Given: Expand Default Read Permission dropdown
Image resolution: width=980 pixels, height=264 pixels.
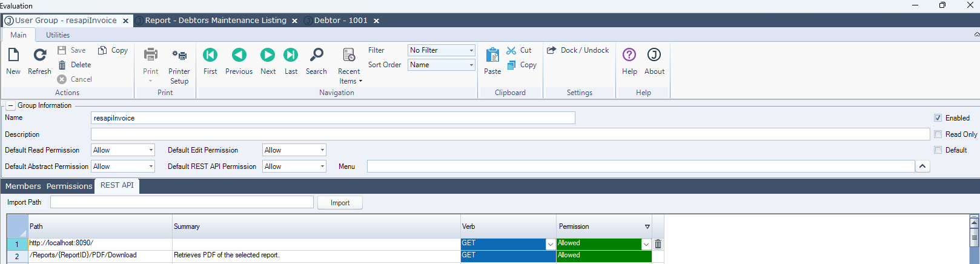Looking at the screenshot, I should click(123, 150).
